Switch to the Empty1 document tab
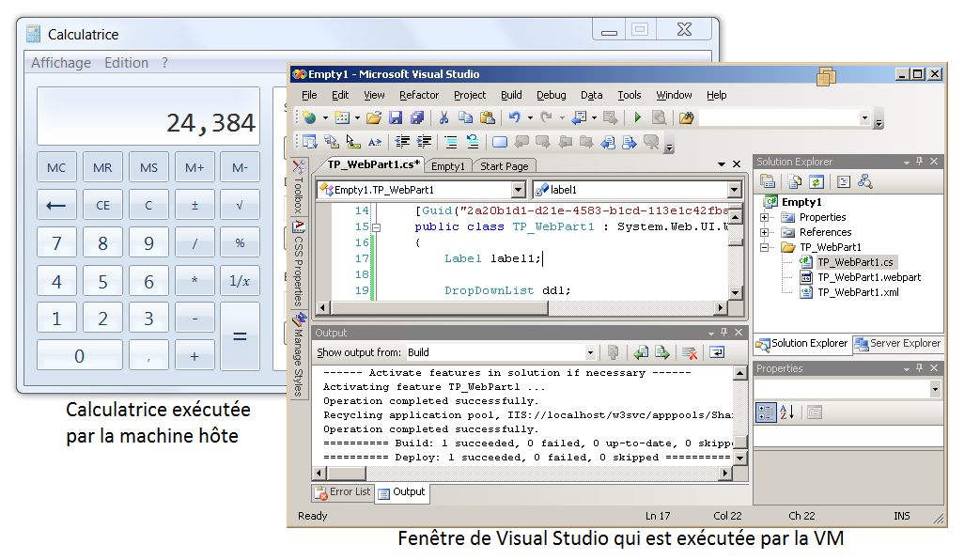This screenshot has width=980, height=560. (448, 166)
